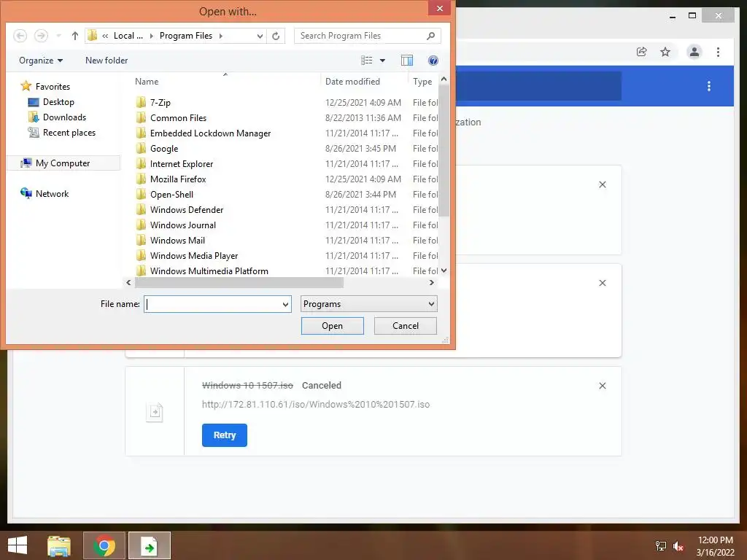Select the Mozilla Firefox folder
The width and height of the screenshot is (747, 560).
pos(178,179)
